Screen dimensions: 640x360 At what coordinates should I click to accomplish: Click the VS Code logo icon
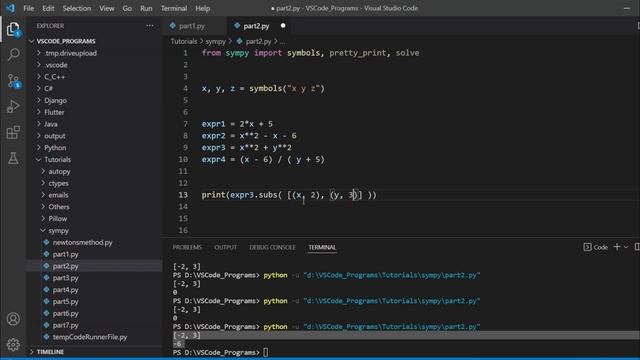tap(10, 8)
